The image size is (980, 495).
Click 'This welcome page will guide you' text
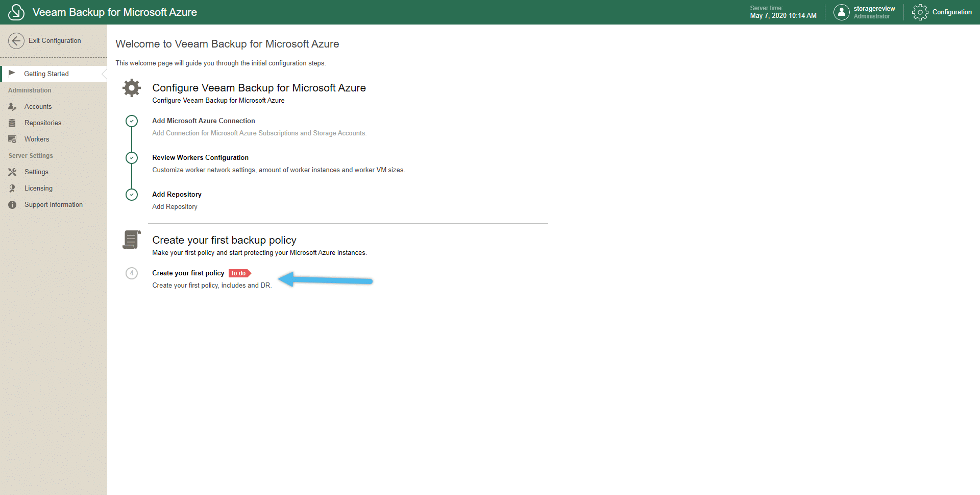pyautogui.click(x=220, y=63)
